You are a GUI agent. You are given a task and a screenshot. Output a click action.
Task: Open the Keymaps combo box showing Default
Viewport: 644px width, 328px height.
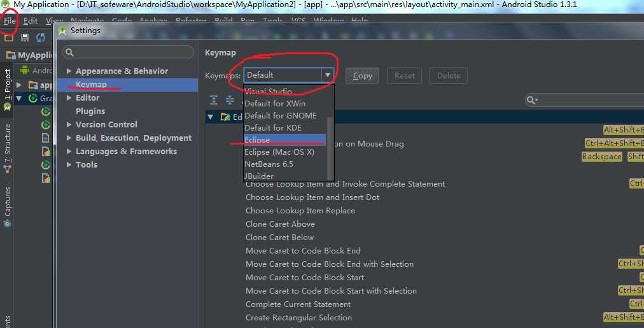(x=288, y=75)
